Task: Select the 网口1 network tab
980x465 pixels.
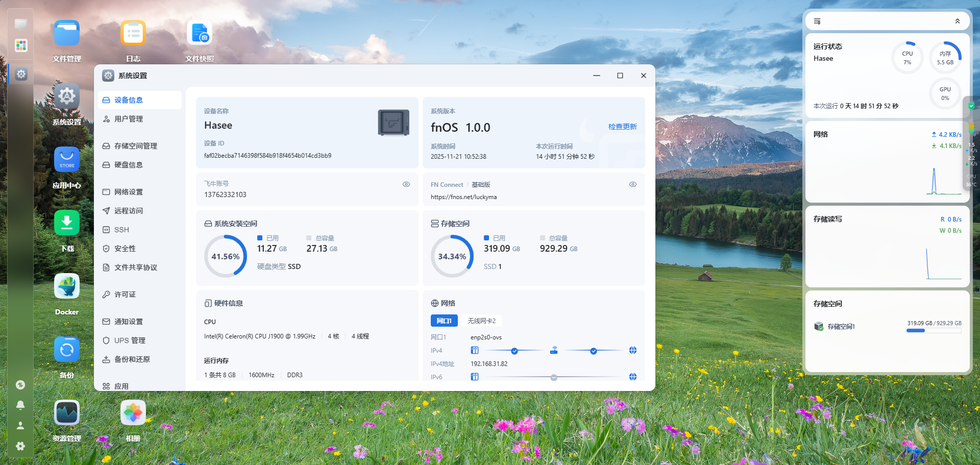Action: 444,321
